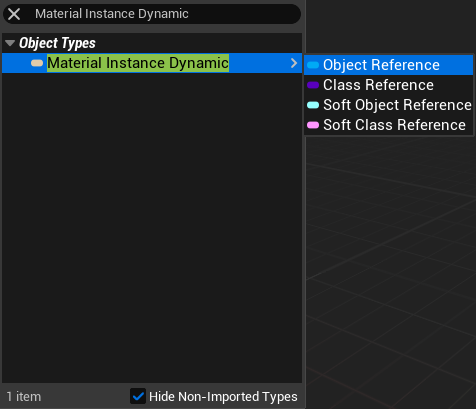476x409 pixels.
Task: Click the blue Object Reference pill icon
Action: click(x=313, y=65)
